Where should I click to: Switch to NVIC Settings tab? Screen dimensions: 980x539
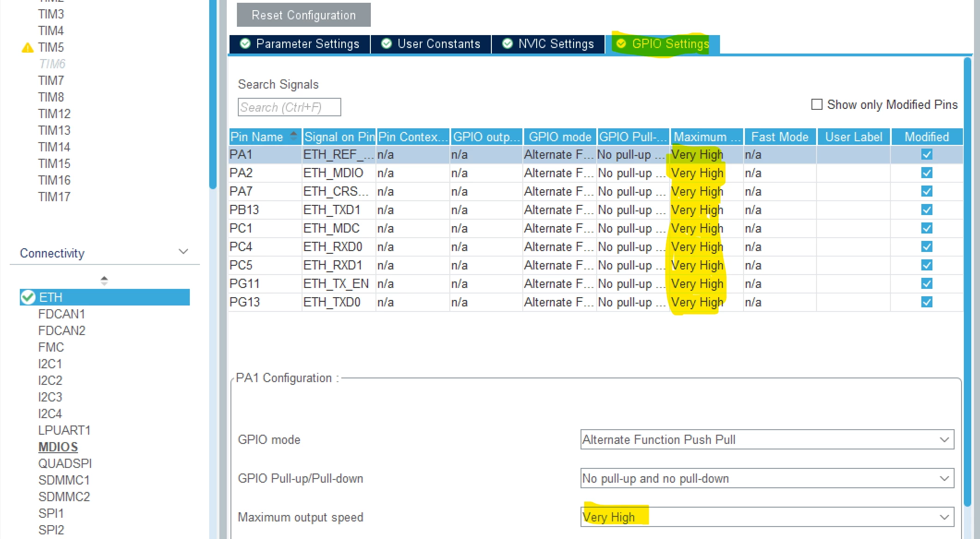548,44
